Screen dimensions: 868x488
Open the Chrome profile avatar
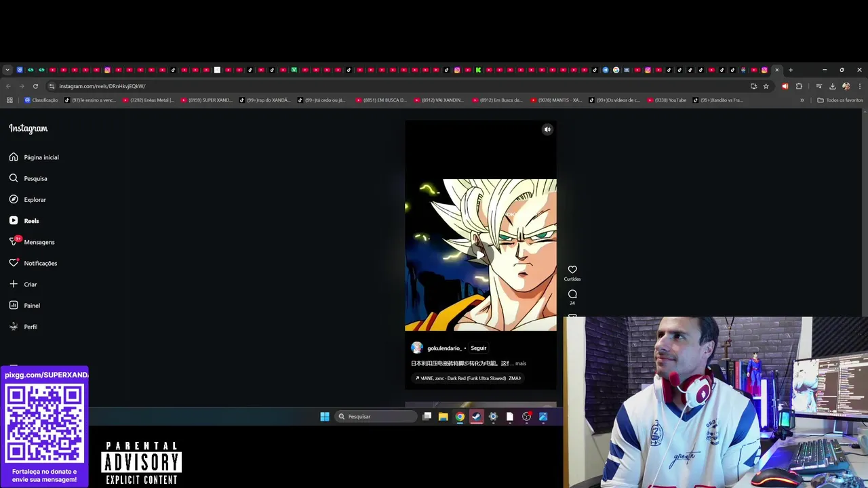(846, 86)
